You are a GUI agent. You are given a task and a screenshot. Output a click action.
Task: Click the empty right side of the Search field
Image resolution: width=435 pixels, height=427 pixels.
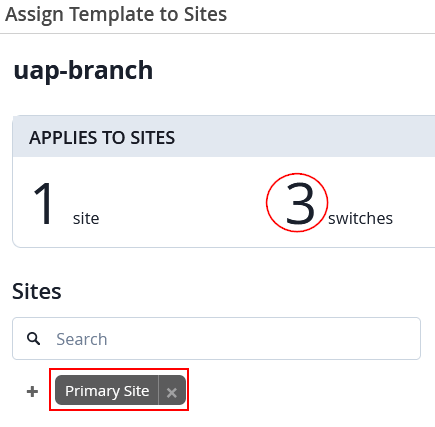coord(300,338)
